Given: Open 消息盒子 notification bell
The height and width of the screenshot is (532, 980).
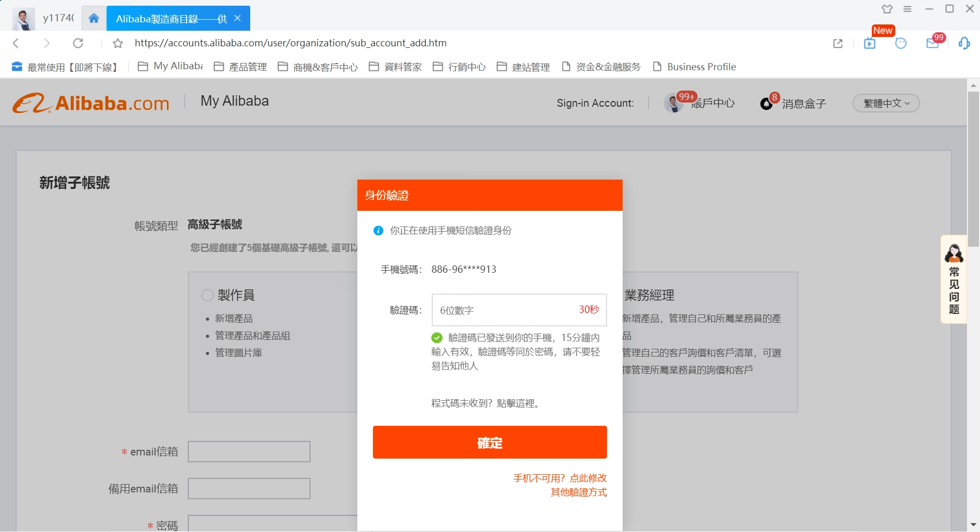Looking at the screenshot, I should click(x=766, y=104).
